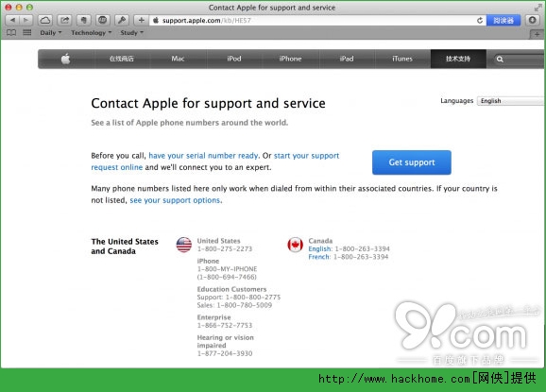
Task: Open the 在线商店 store tab
Action: 122,59
